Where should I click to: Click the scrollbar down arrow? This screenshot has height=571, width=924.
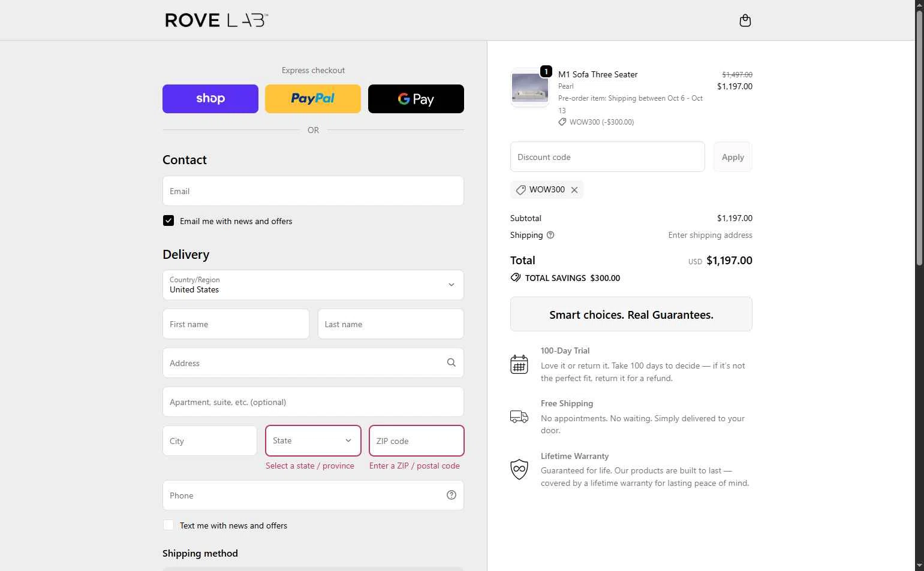pos(919,566)
